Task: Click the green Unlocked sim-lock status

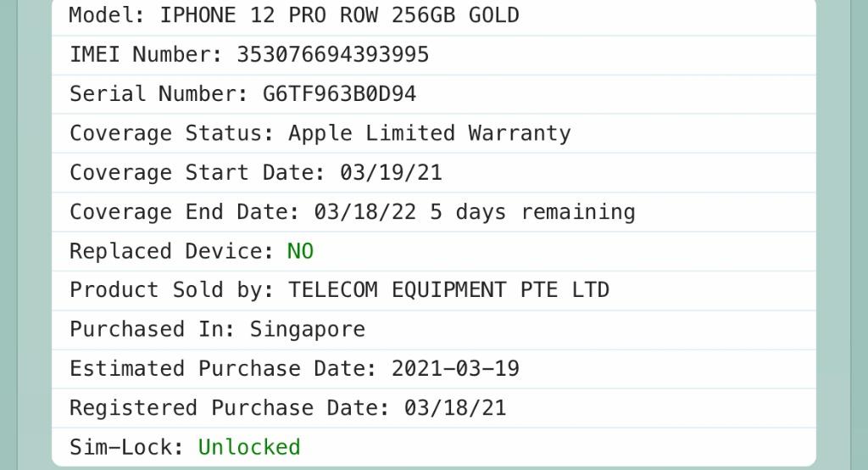Action: (249, 447)
